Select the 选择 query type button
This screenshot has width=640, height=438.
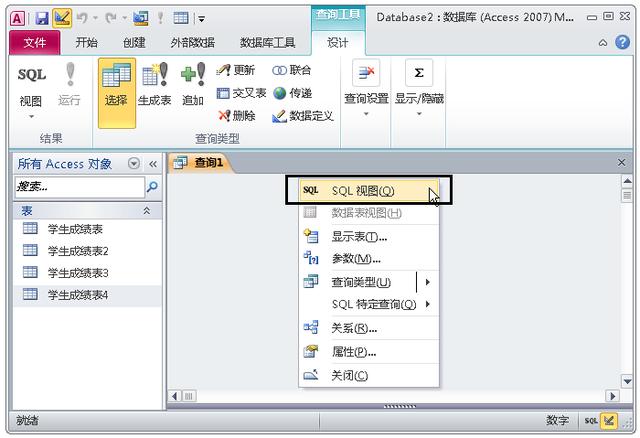[117, 93]
